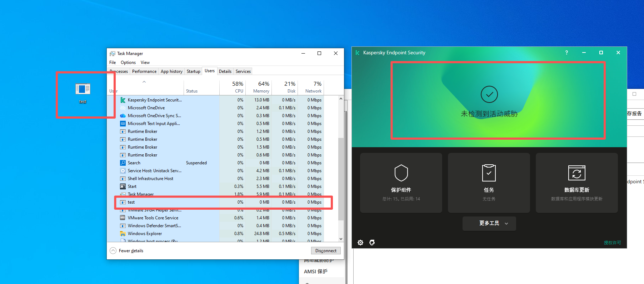Click the 数据库更新 refresh icon
This screenshot has width=644, height=284.
(577, 173)
